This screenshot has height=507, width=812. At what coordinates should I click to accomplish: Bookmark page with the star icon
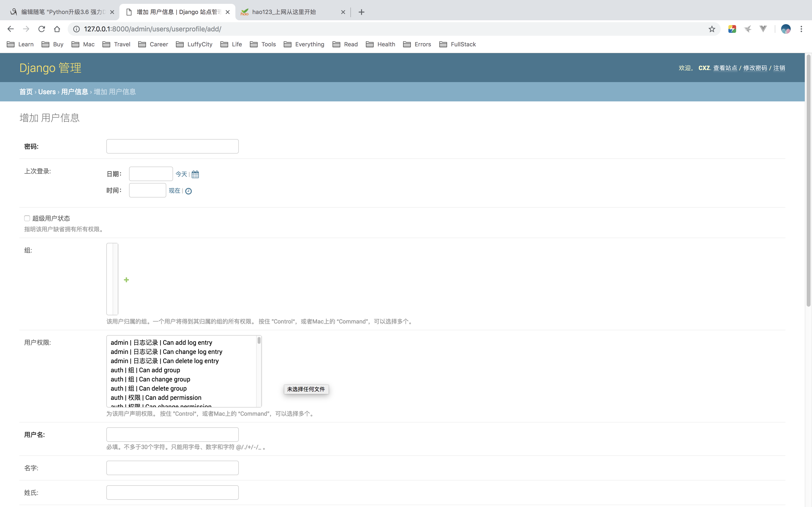(712, 29)
